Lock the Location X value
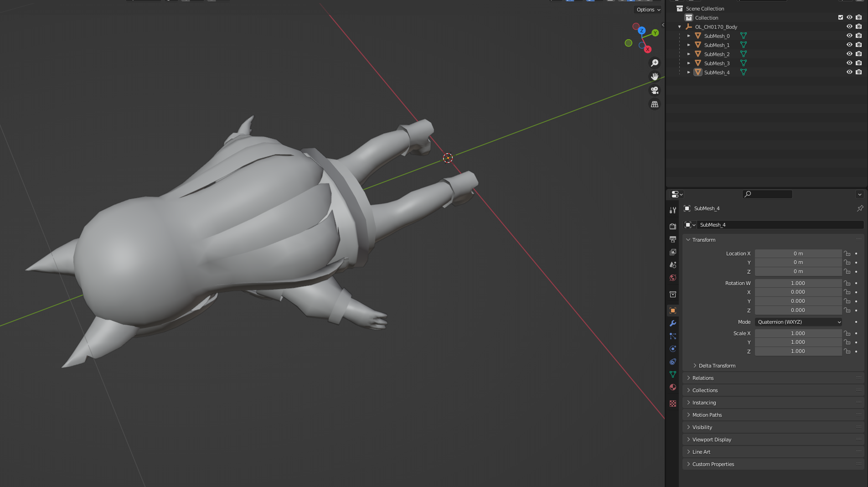This screenshot has height=487, width=868. coord(847,254)
